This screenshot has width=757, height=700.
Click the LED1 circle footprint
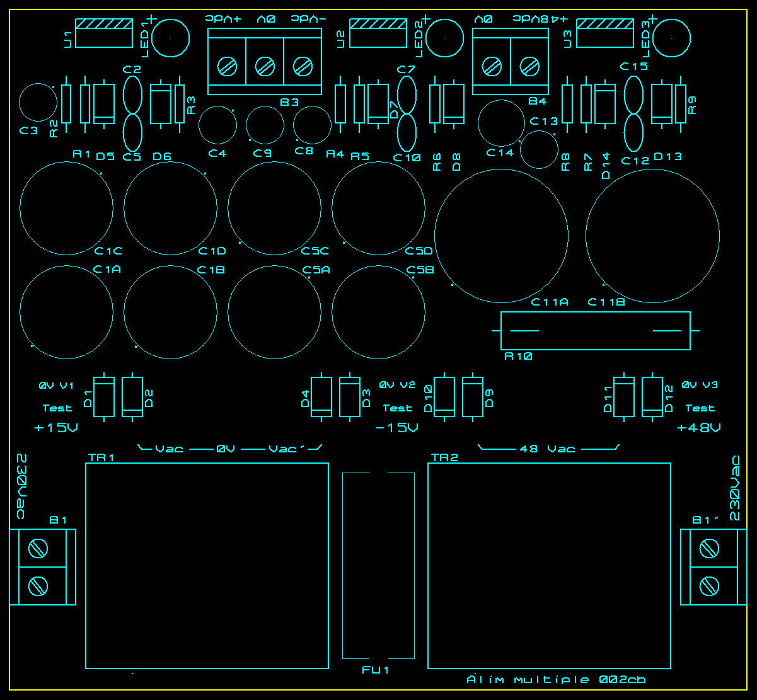[x=170, y=38]
